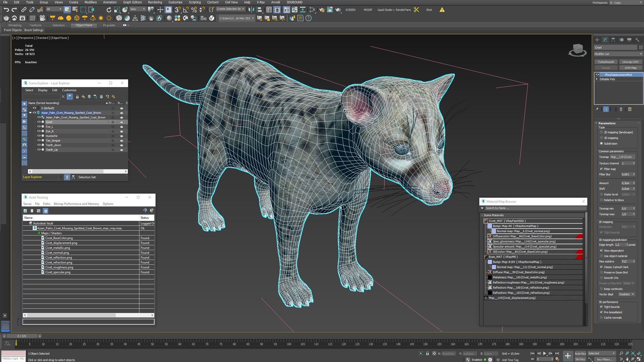Open the Selected key mode dropdown

[x=601, y=353]
